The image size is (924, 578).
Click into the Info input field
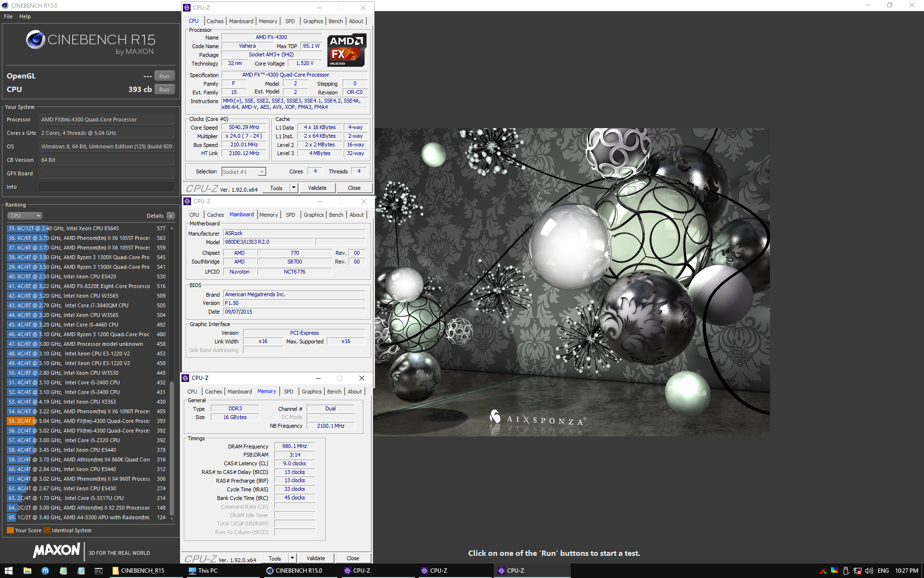(107, 187)
